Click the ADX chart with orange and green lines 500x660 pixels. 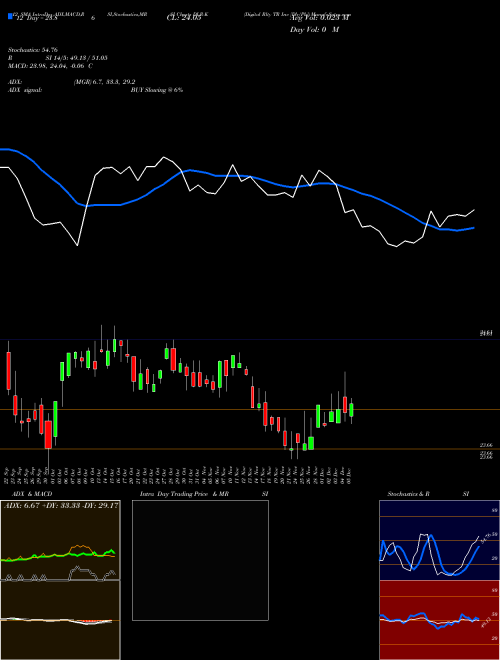(x=60, y=540)
